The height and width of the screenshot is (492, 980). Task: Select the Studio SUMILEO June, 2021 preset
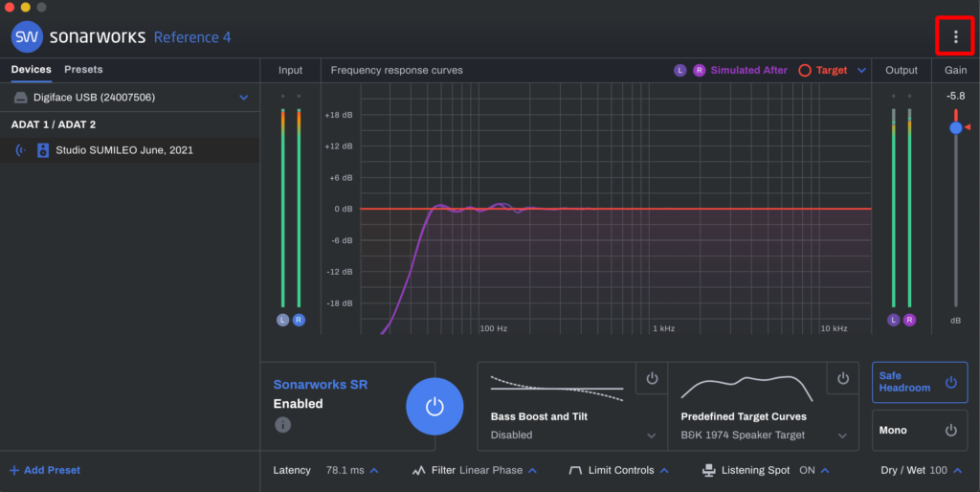click(x=129, y=150)
